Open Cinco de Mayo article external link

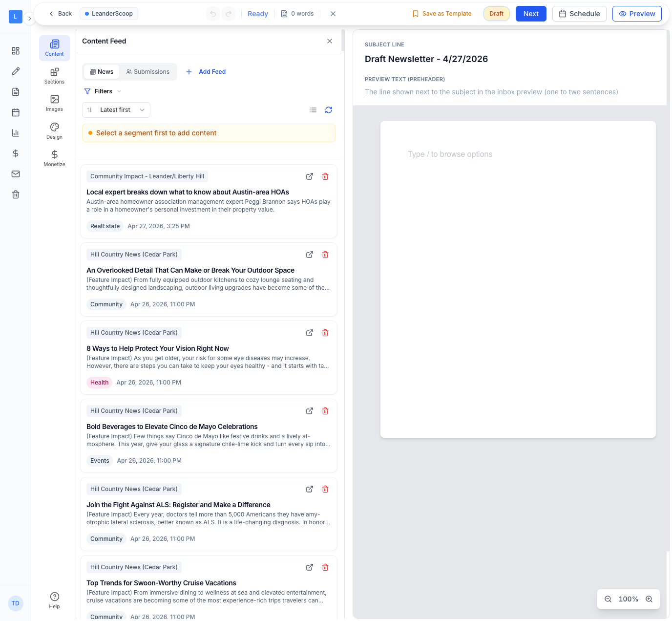tap(310, 411)
